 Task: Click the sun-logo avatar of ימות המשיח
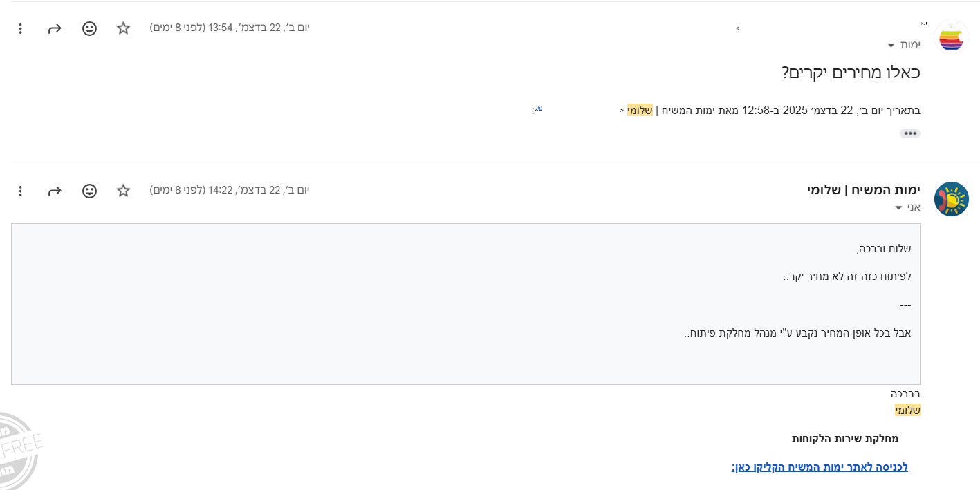(x=952, y=198)
